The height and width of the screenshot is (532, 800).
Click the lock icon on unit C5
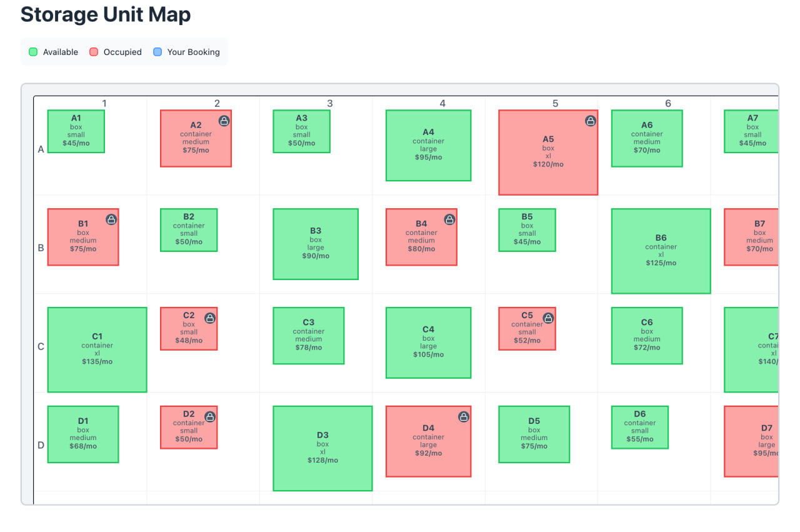tap(549, 318)
